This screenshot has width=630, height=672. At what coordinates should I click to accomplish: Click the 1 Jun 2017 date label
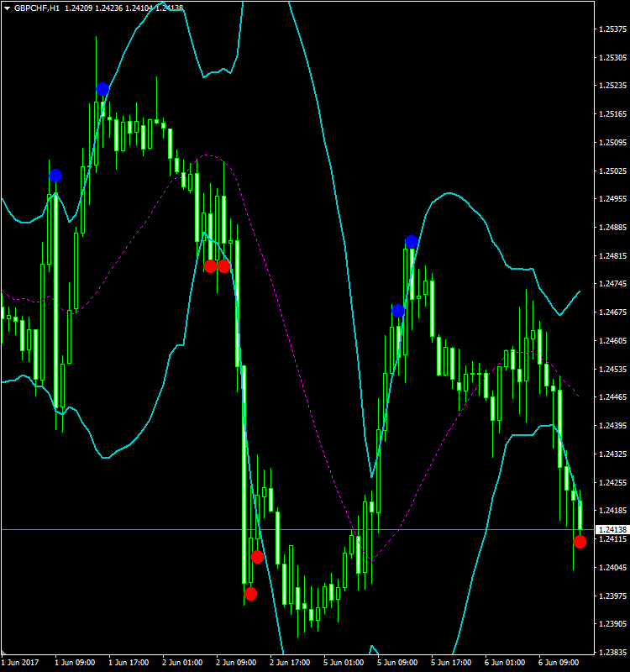19,663
